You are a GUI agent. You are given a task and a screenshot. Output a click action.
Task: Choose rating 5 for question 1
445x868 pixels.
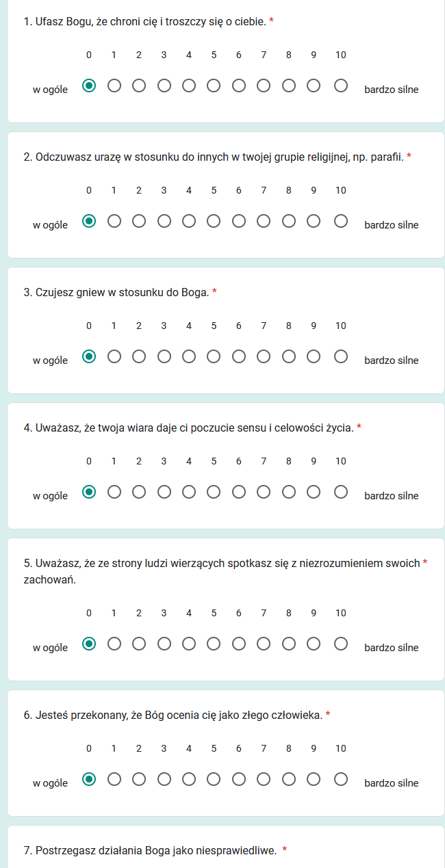(214, 86)
